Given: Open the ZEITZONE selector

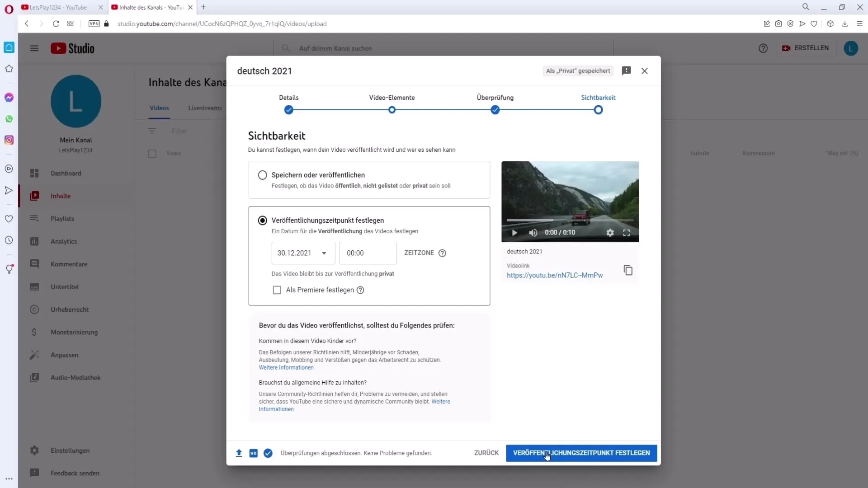Looking at the screenshot, I should pos(419,253).
